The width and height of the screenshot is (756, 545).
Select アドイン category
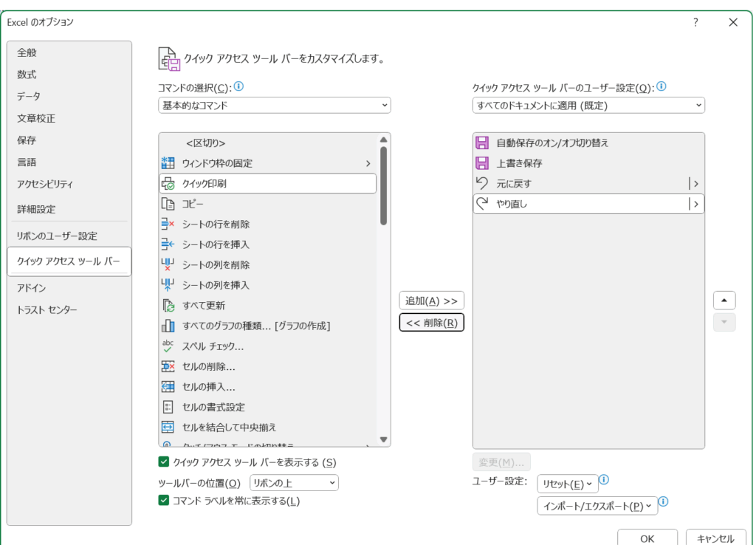69,288
